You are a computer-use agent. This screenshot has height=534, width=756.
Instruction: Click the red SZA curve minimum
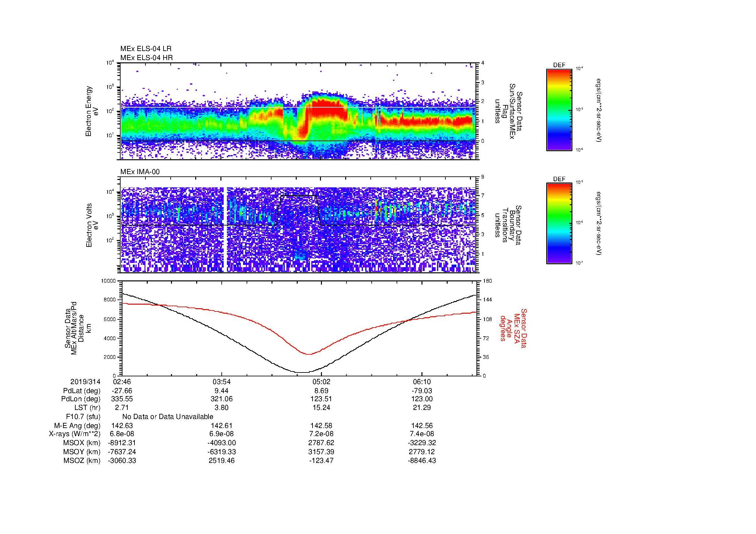coord(309,354)
